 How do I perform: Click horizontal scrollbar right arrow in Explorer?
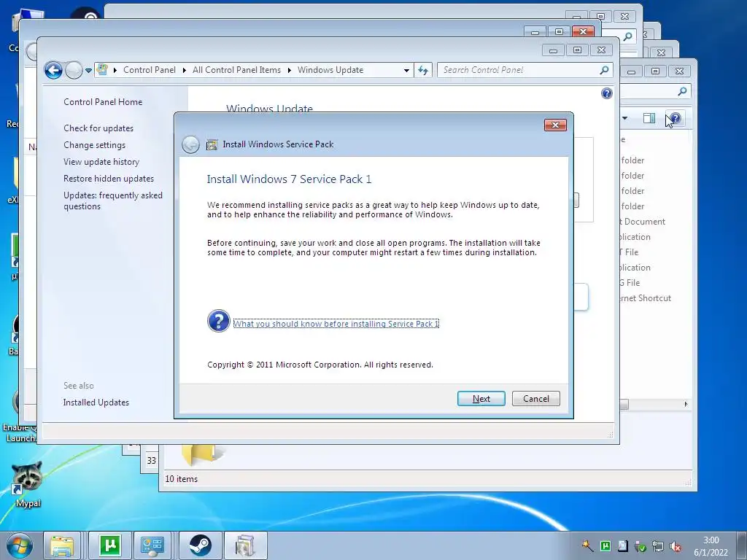coord(686,404)
